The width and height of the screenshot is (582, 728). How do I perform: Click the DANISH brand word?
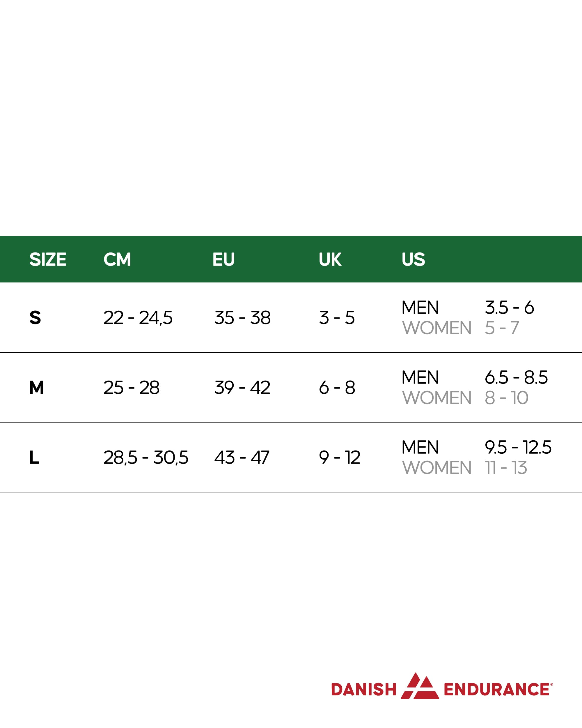click(x=364, y=690)
